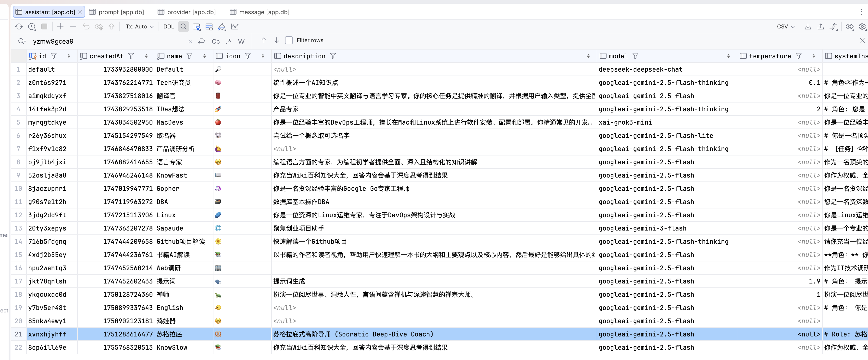This screenshot has height=360, width=868.
Task: Revert unsubmitted changes
Action: pyautogui.click(x=86, y=26)
